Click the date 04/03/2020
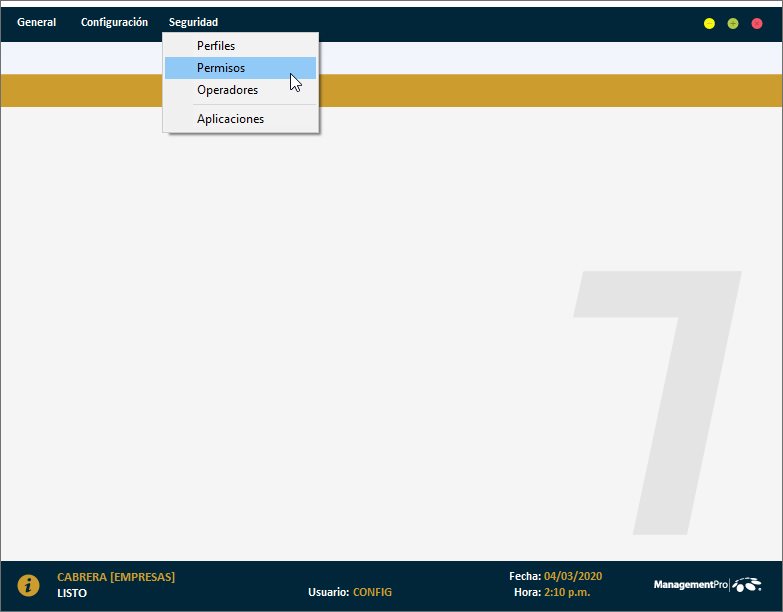 (573, 576)
